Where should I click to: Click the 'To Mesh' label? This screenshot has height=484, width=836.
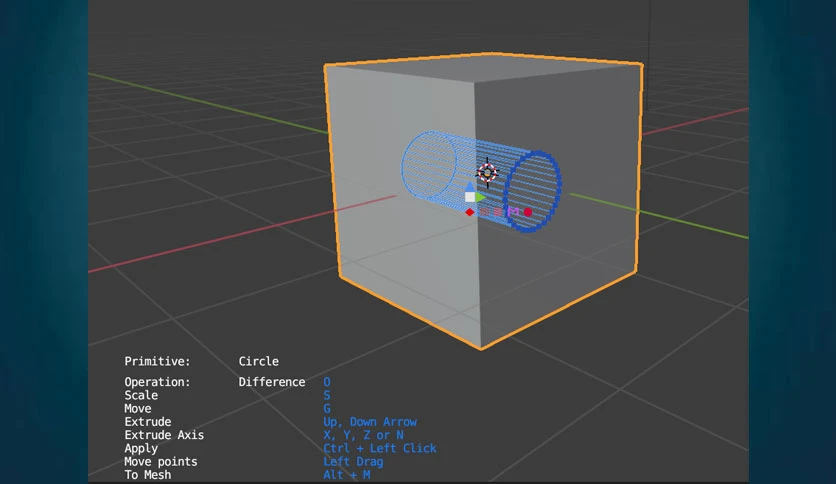[x=148, y=475]
